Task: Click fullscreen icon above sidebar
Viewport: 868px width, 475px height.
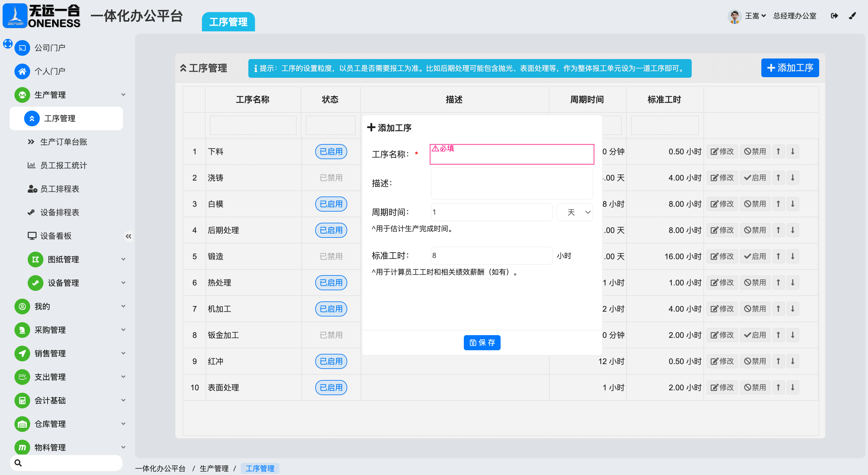Action: [x=8, y=43]
